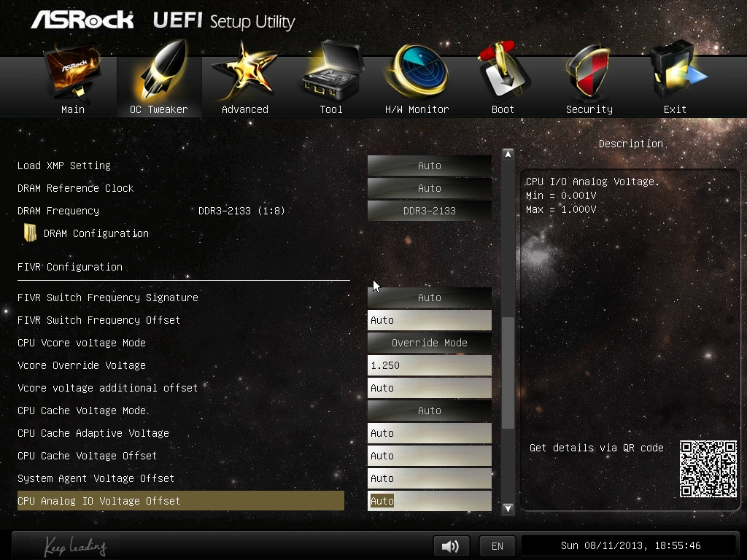Click the Get details via QR code text
The height and width of the screenshot is (560, 747).
(x=597, y=448)
